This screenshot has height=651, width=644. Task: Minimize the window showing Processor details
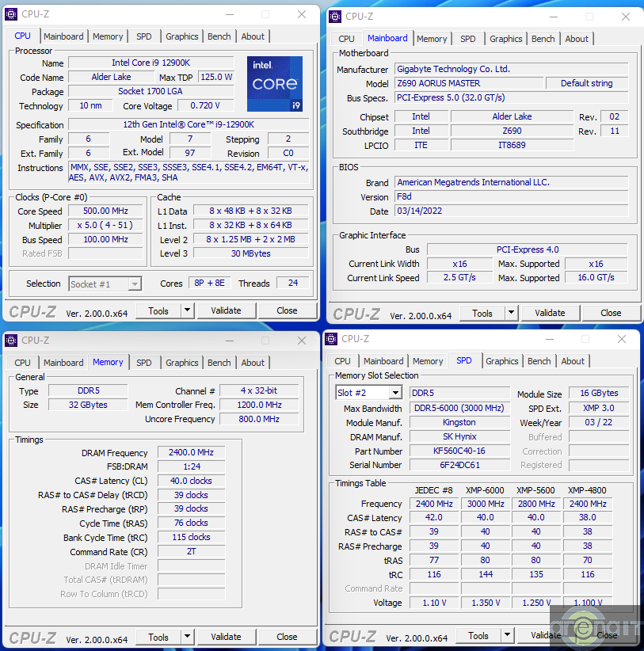click(228, 14)
